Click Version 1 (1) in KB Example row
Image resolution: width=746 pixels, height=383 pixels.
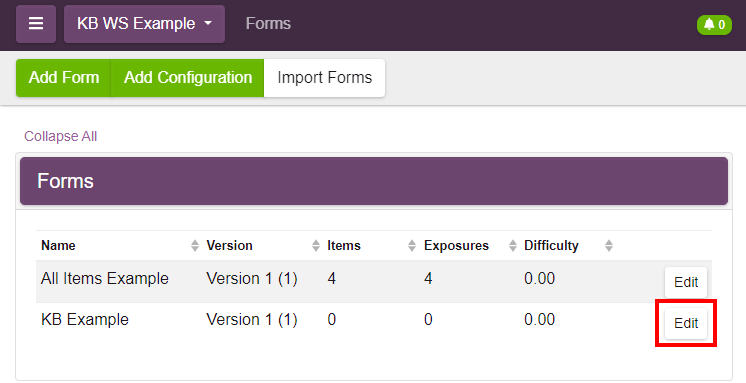(252, 319)
